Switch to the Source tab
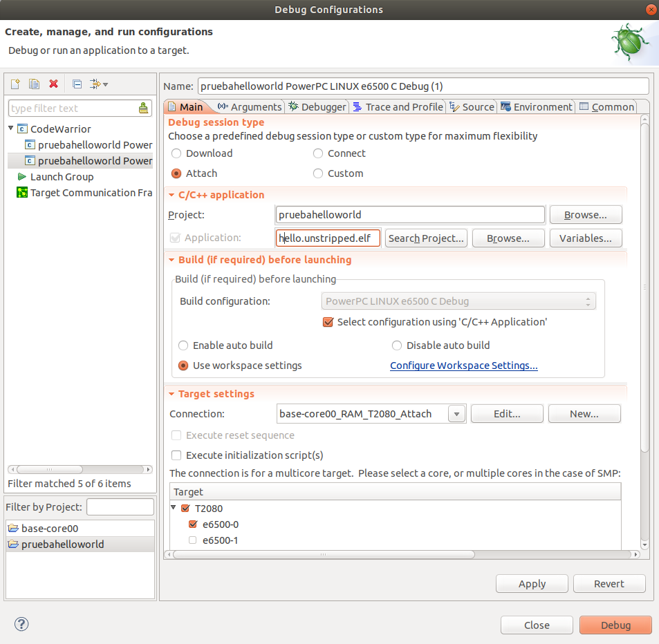Viewport: 659px width, 644px height. pyautogui.click(x=472, y=107)
